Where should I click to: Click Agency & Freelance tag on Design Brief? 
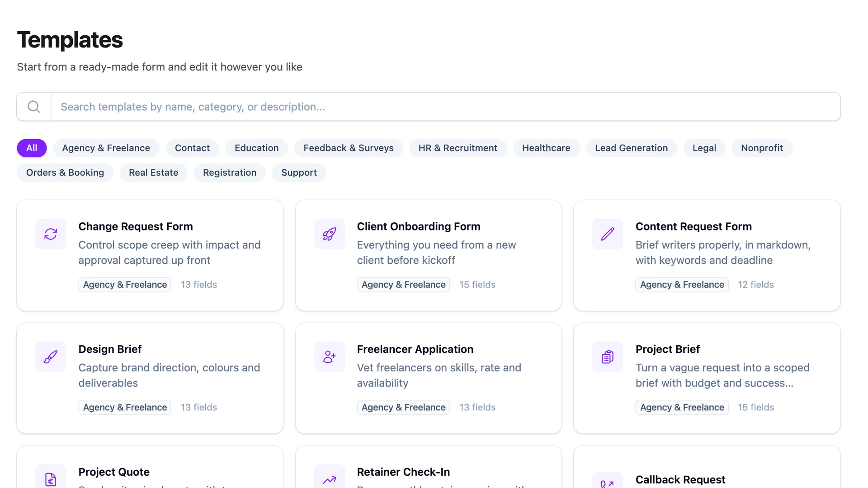(x=125, y=408)
